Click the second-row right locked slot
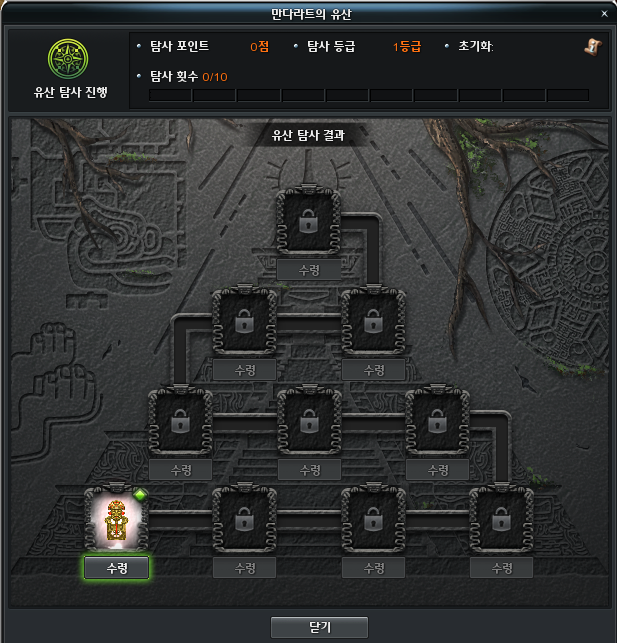 pyautogui.click(x=373, y=322)
